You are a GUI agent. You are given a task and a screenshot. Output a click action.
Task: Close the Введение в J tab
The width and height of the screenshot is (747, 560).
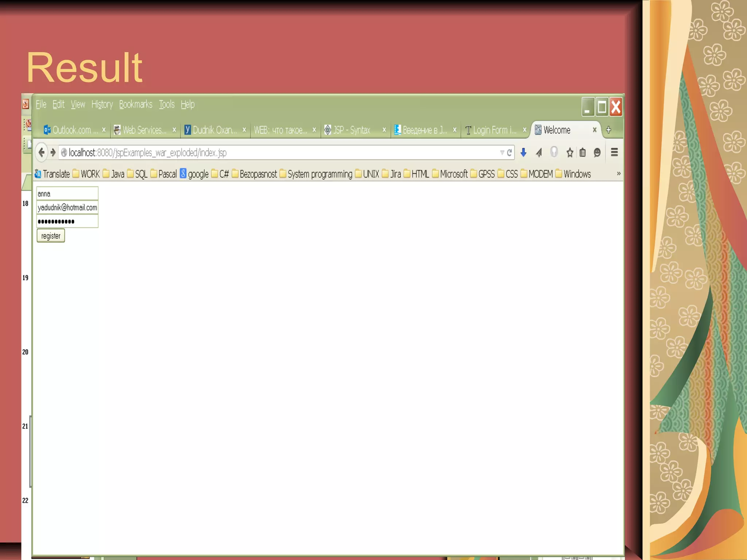coord(454,130)
